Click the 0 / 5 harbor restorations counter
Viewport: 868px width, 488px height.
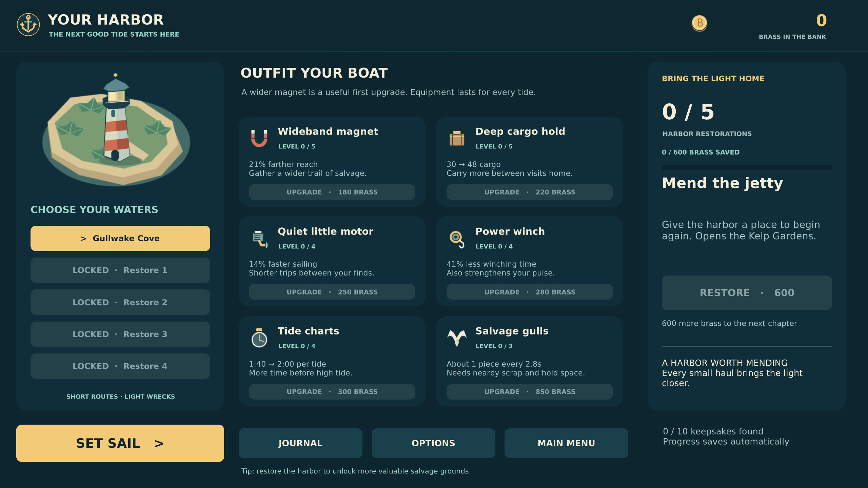pyautogui.click(x=688, y=112)
